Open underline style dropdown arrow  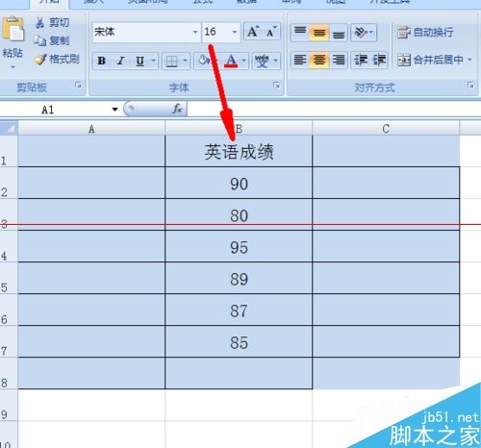[153, 61]
